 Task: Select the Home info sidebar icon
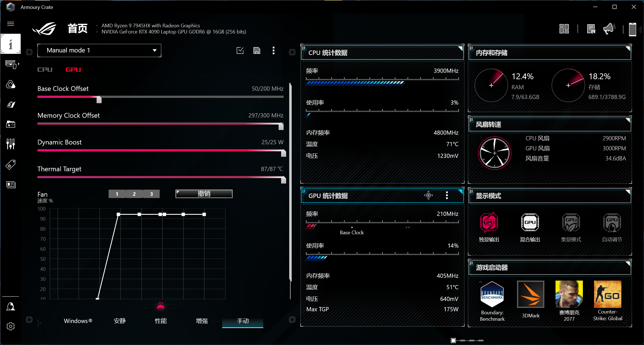[x=11, y=44]
